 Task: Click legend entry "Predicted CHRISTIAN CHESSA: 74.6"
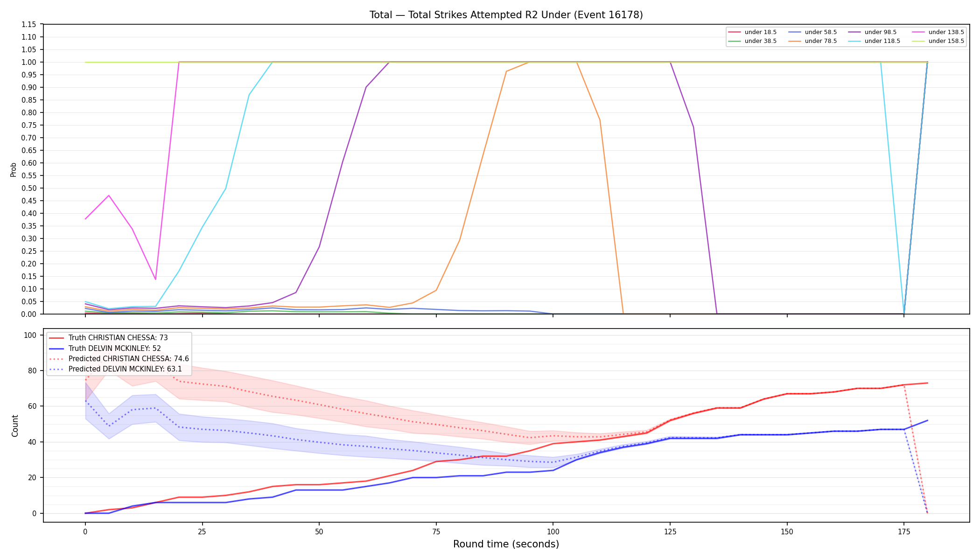[x=129, y=359]
